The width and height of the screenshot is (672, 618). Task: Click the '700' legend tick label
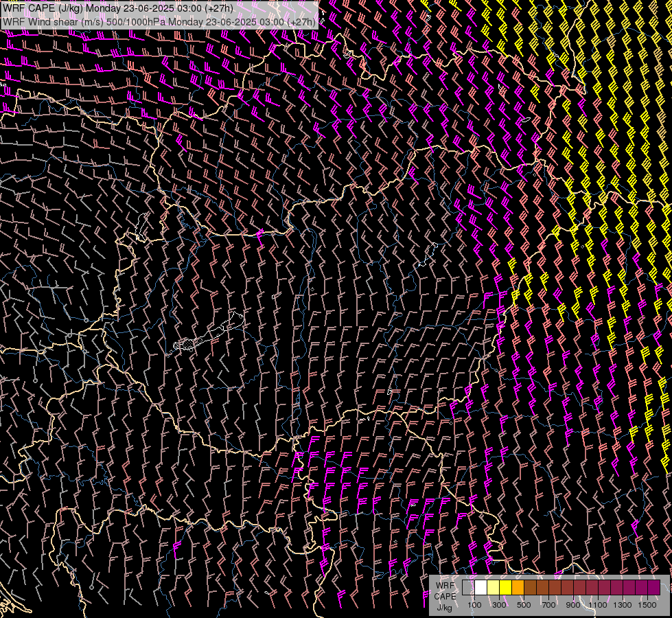[548, 605]
